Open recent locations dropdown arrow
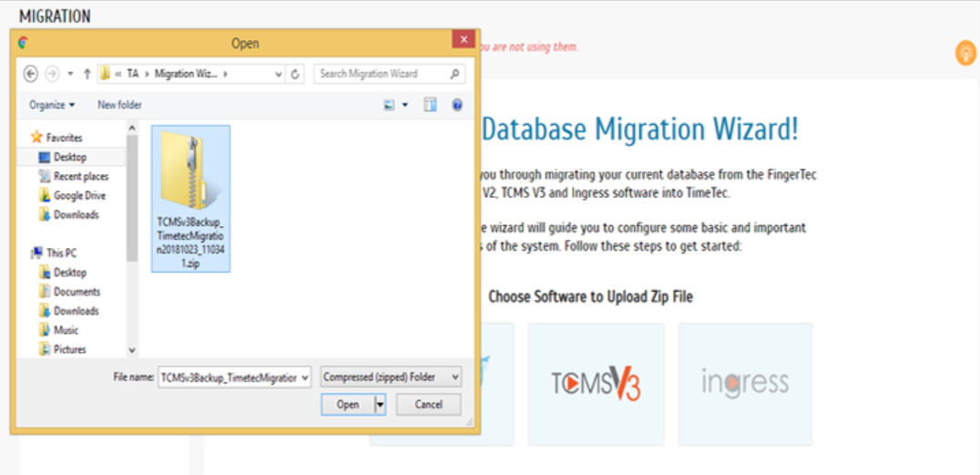 click(x=70, y=74)
